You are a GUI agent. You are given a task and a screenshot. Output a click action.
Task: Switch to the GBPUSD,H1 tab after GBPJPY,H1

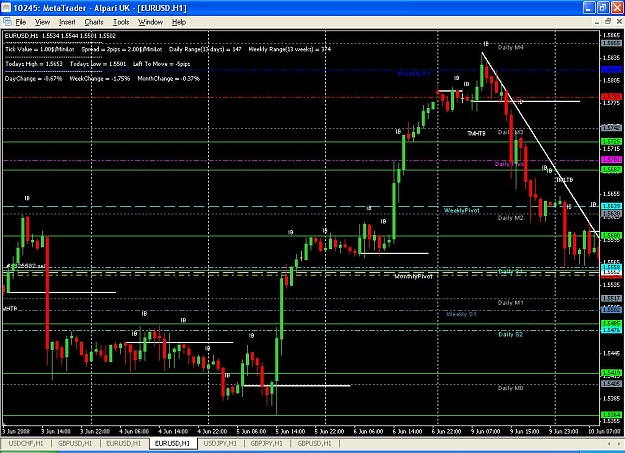314,443
